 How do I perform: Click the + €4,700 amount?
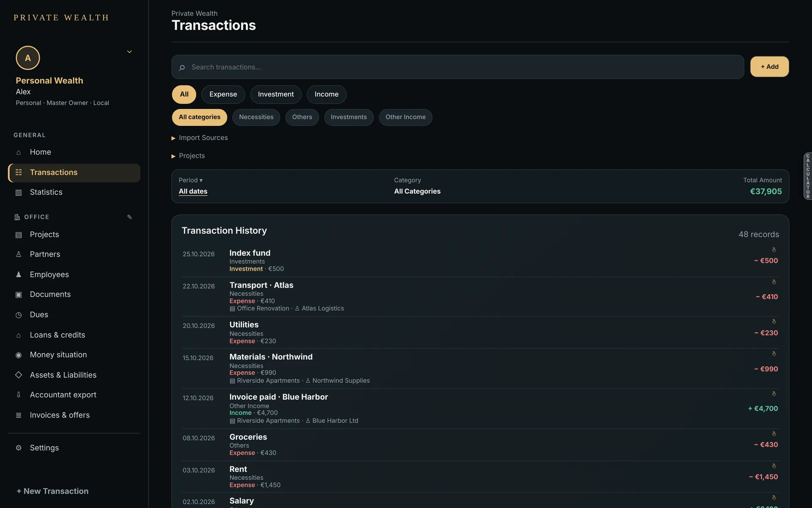763,409
